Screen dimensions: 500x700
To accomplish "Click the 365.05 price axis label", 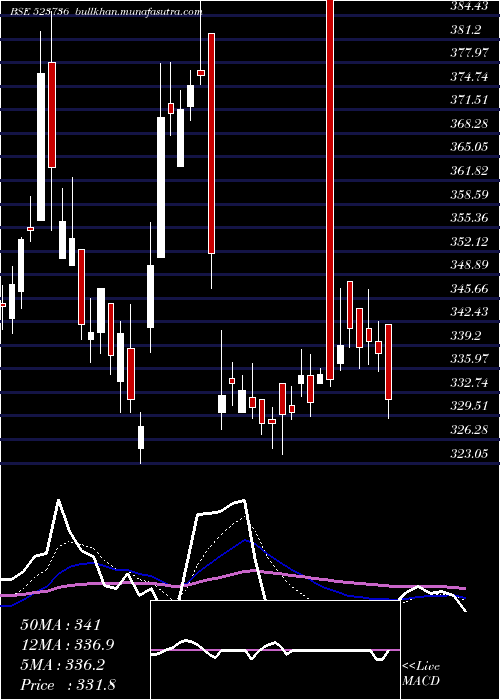I will [469, 146].
